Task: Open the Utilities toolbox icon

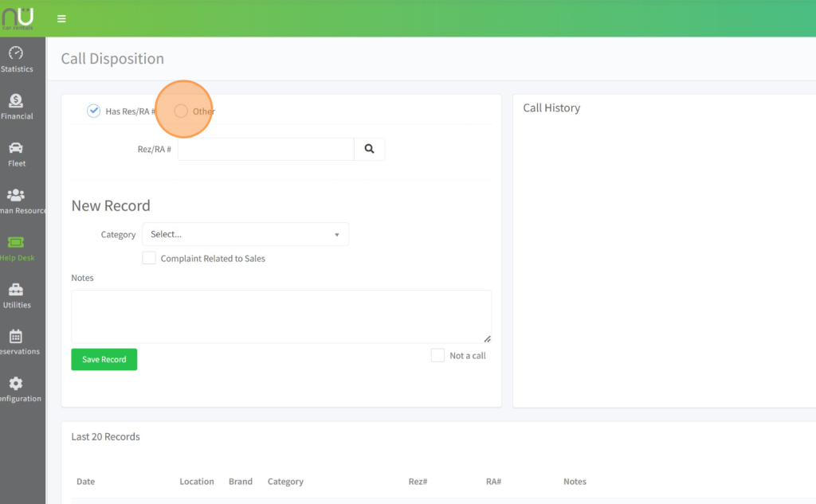Action: pos(16,290)
